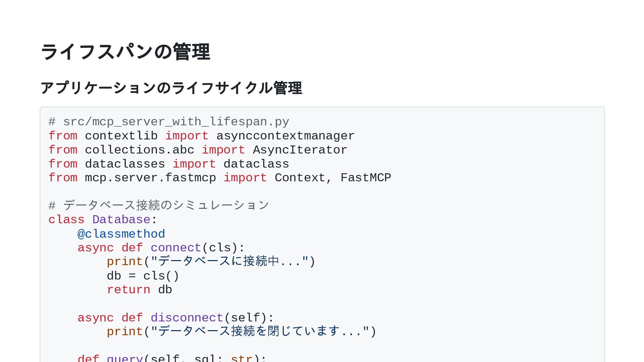Click the contextlib module name

pos(121,136)
